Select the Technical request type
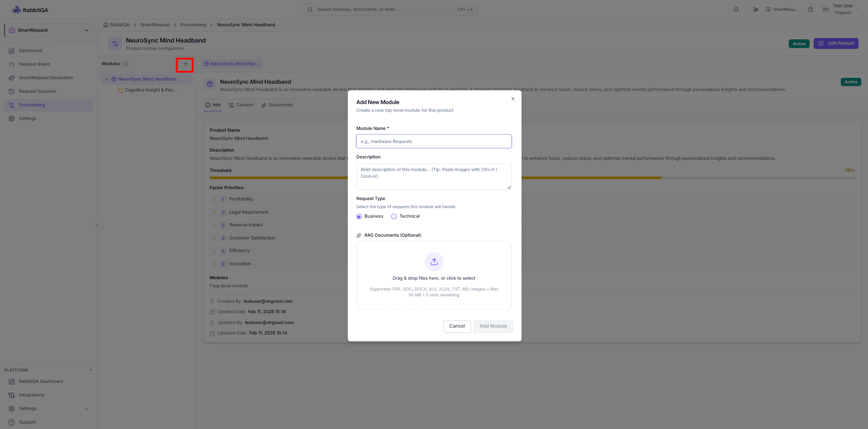Image resolution: width=868 pixels, height=429 pixels. [x=394, y=217]
